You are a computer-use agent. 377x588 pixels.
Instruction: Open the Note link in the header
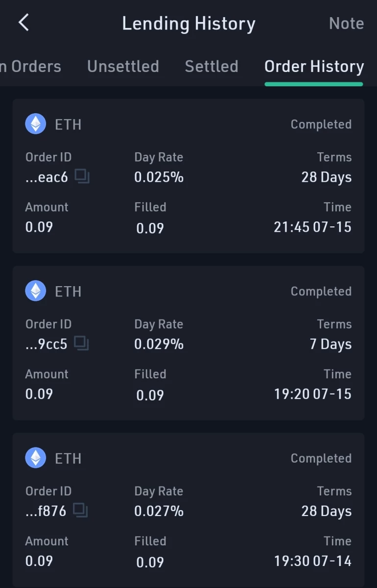point(346,23)
